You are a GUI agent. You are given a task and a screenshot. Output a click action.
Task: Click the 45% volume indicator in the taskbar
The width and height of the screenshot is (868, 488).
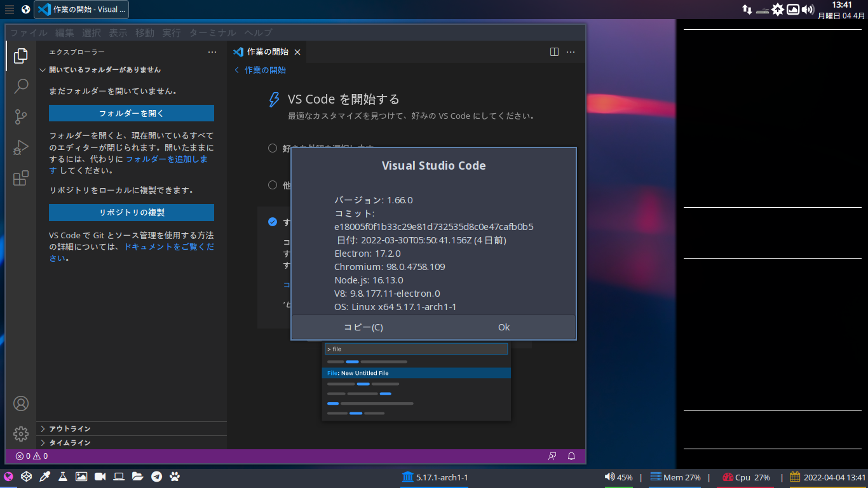[618, 477]
